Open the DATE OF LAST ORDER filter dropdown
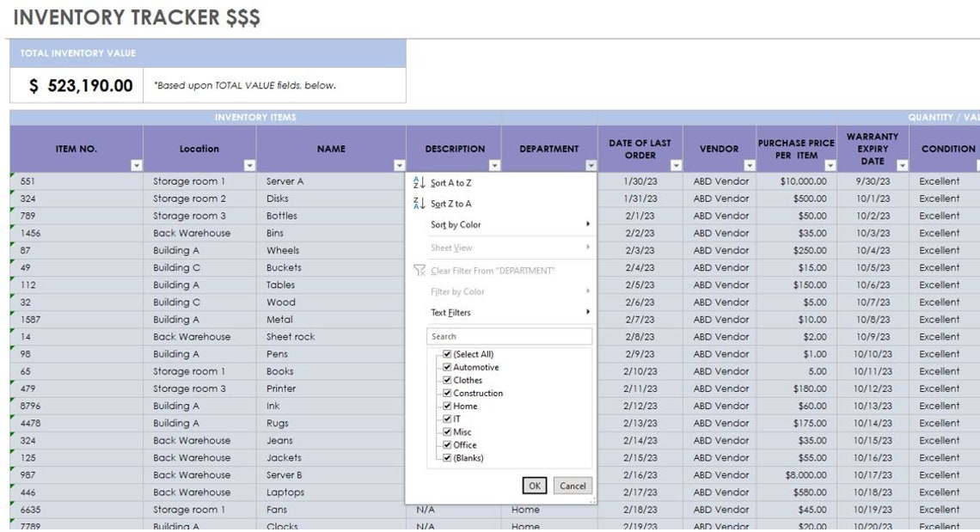 coord(675,167)
